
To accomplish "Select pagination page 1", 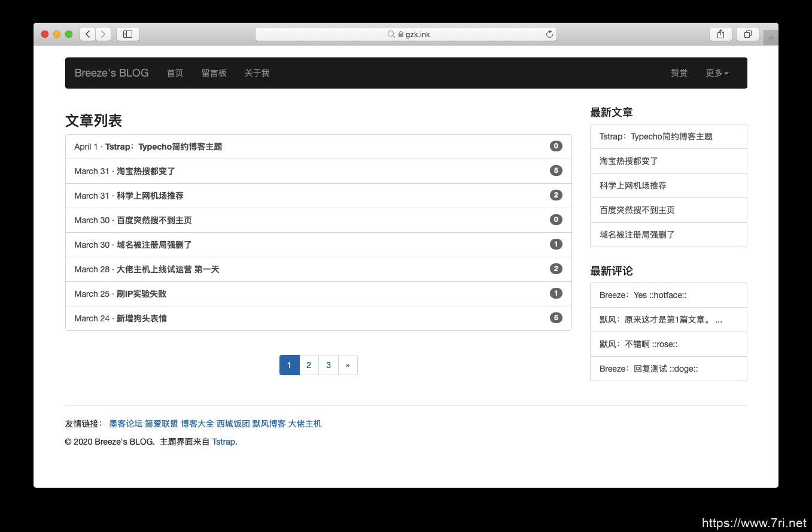I will (x=289, y=365).
